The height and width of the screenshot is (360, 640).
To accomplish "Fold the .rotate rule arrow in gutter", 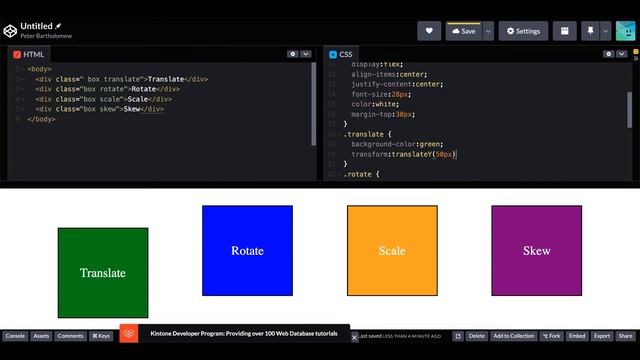I will pyautogui.click(x=340, y=174).
